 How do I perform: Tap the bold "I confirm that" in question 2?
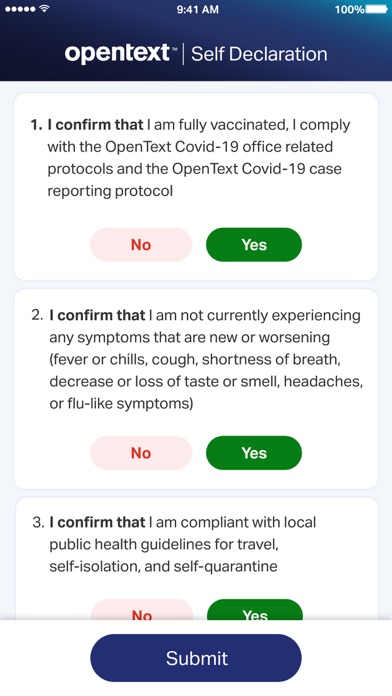[x=97, y=316]
